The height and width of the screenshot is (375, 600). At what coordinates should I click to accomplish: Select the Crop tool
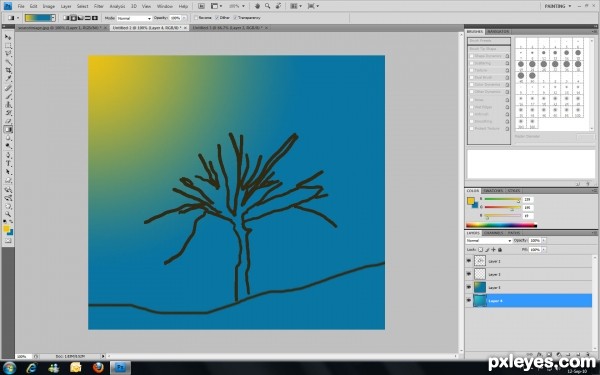[x=8, y=70]
